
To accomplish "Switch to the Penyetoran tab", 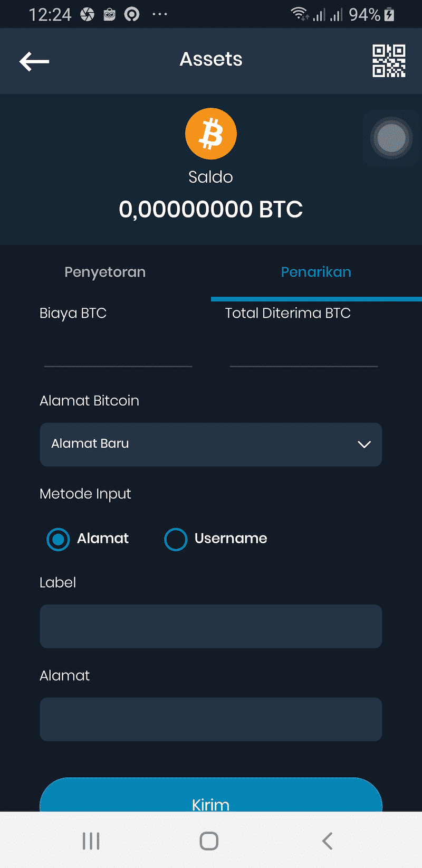I will 105,272.
